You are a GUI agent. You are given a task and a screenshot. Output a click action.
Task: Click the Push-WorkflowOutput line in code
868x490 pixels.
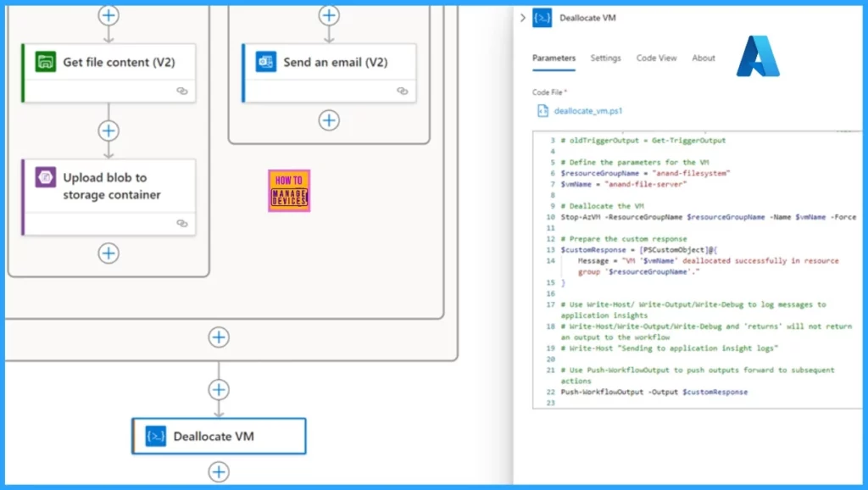(654, 392)
